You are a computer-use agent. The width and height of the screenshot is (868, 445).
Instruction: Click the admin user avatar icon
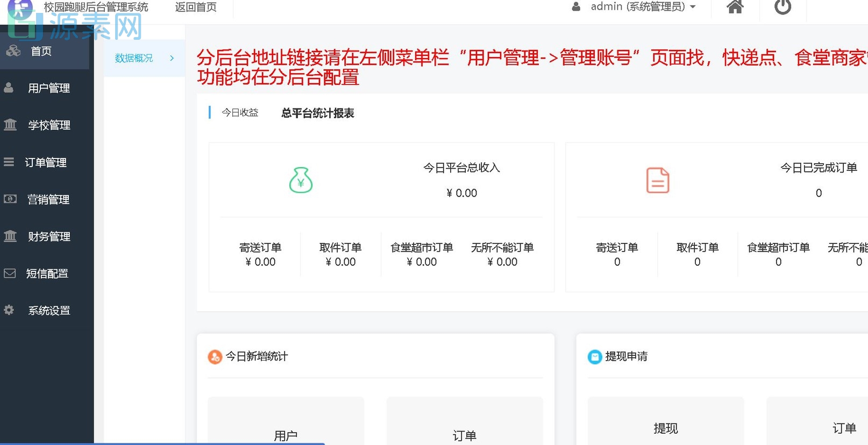(576, 7)
